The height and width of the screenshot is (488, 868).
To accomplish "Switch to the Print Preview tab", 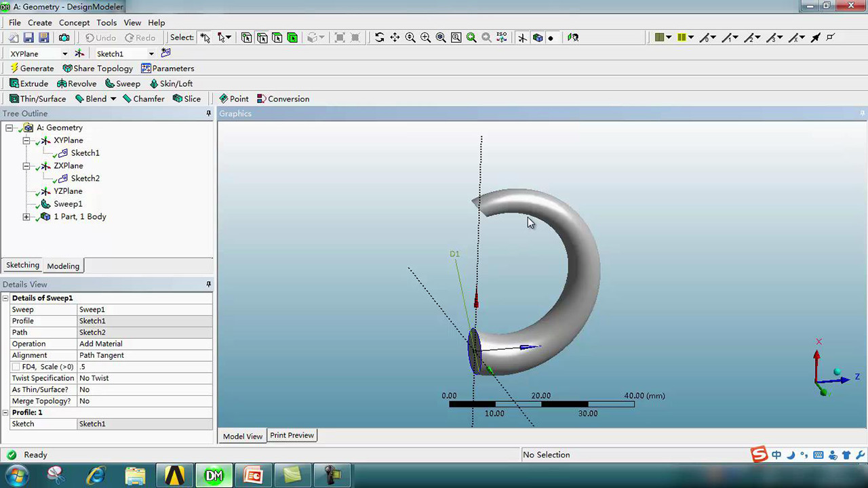I will pos(292,435).
